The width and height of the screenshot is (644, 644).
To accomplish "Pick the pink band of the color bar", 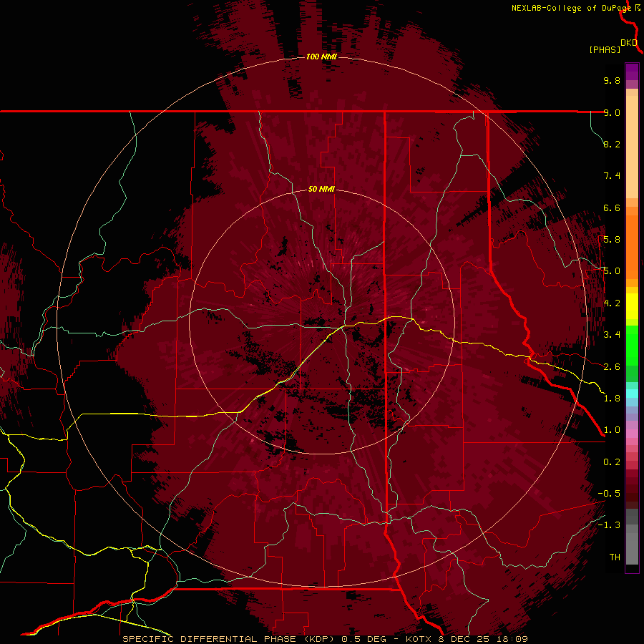I will [632, 434].
